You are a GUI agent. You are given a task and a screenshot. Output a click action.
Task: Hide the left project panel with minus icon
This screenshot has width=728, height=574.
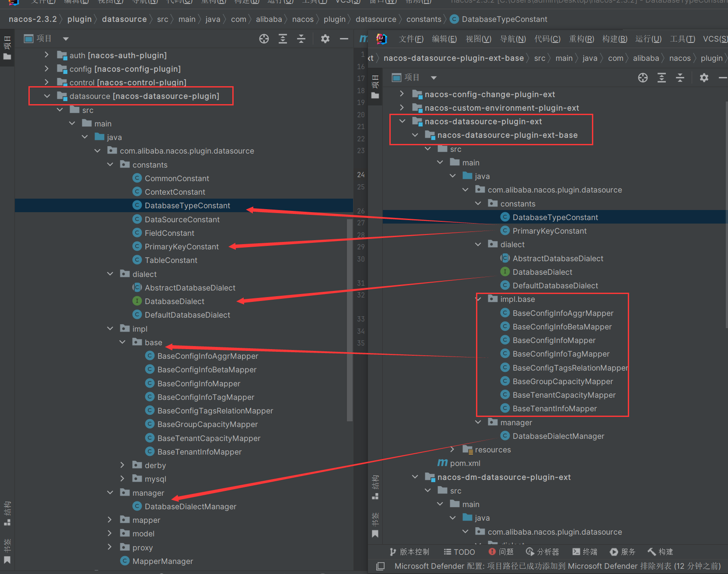pyautogui.click(x=344, y=39)
